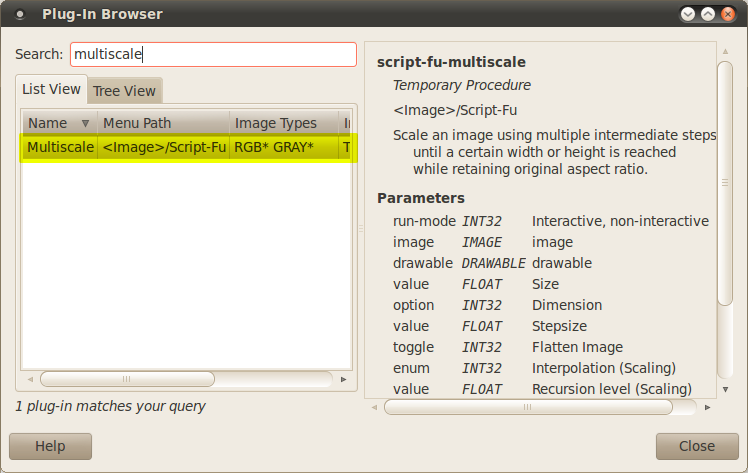
Task: Click the Name column sort arrow
Action: pyautogui.click(x=85, y=123)
